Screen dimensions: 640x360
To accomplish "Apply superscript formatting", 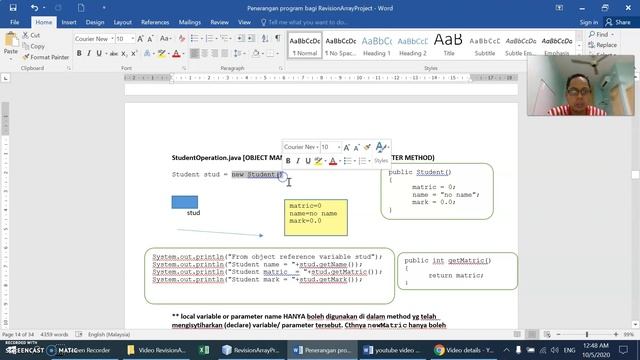I will click(133, 53).
